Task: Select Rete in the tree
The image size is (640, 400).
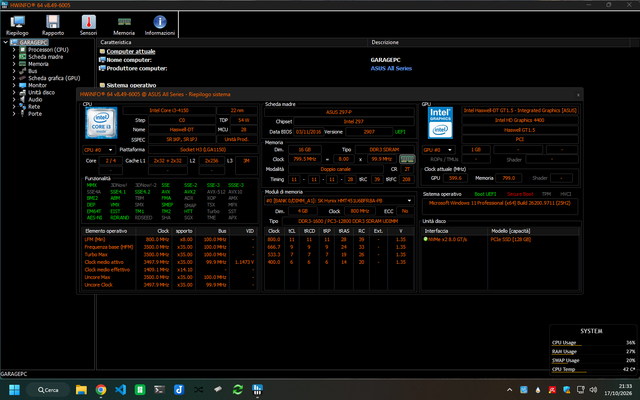Action: click(x=34, y=107)
